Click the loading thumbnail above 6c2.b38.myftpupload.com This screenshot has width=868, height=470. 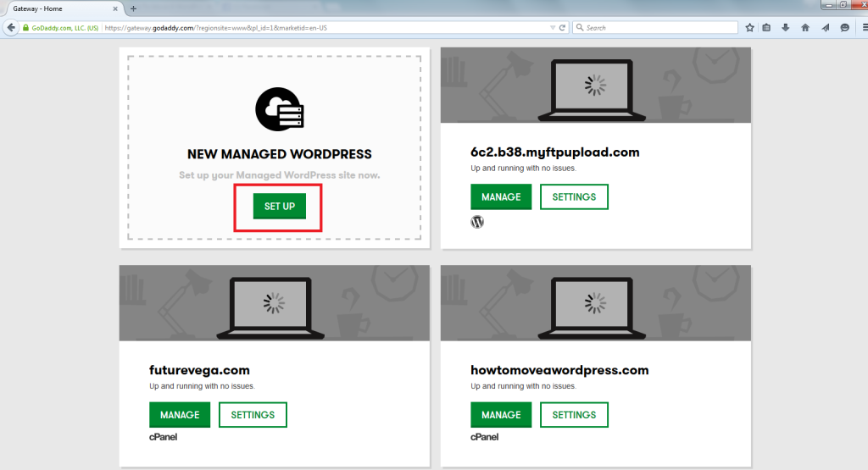point(596,86)
